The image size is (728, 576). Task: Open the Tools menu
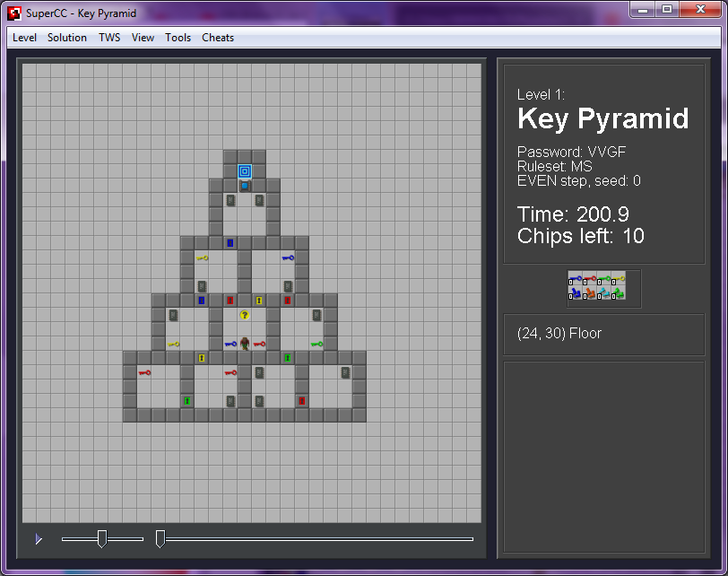point(178,38)
